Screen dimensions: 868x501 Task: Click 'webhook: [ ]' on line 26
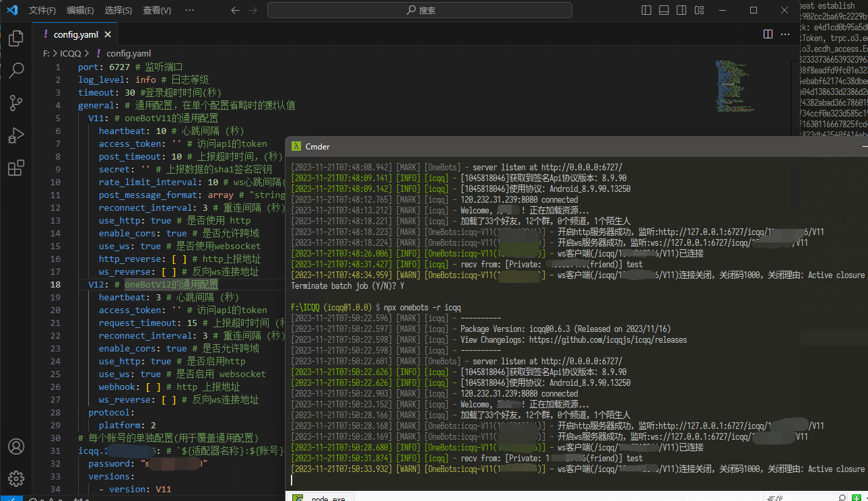130,387
